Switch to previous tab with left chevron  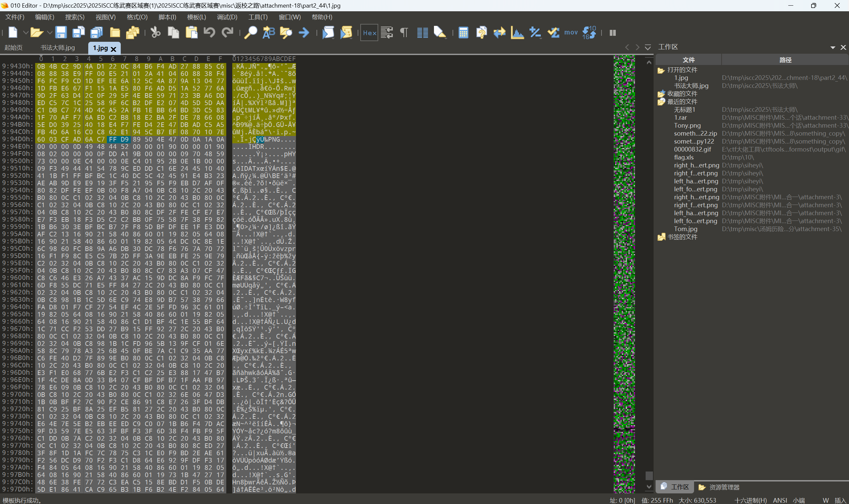[627, 47]
